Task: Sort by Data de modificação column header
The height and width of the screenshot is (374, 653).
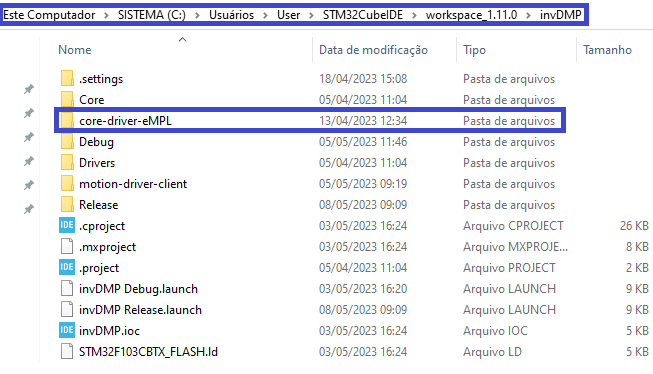Action: 373,50
